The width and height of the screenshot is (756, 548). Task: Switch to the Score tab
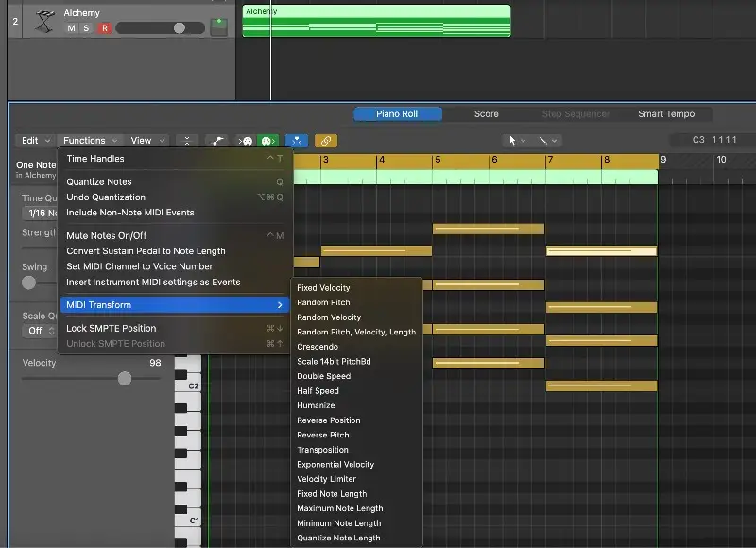coord(486,114)
